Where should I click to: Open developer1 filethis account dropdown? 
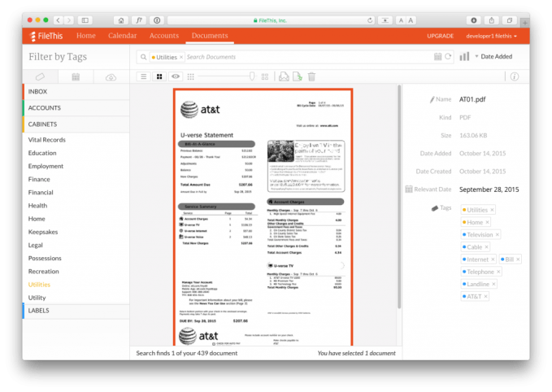[x=492, y=36]
